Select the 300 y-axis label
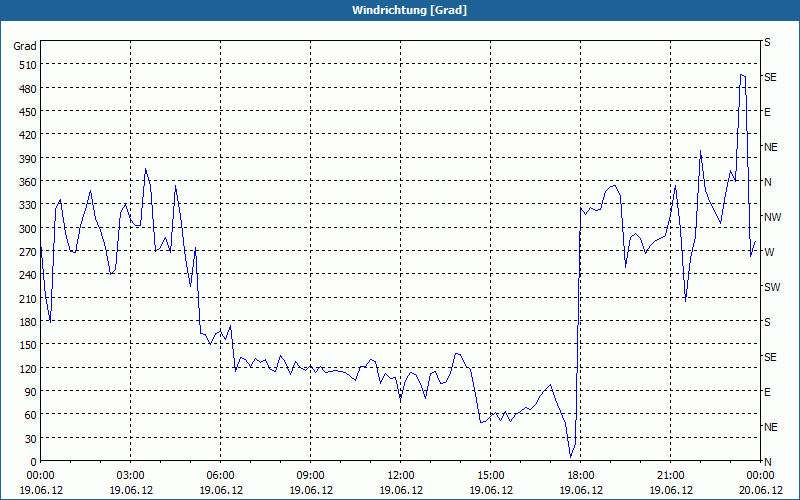The width and height of the screenshot is (800, 500). [x=28, y=229]
